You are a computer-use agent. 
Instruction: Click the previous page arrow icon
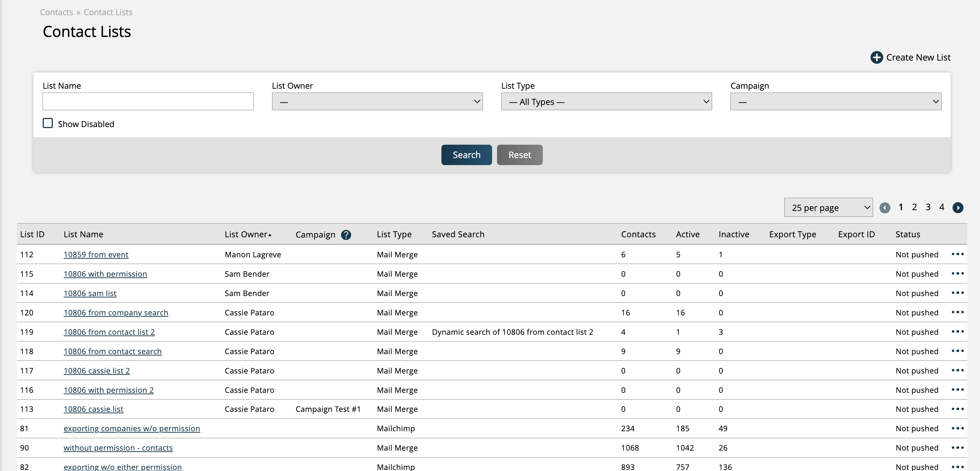pos(885,208)
